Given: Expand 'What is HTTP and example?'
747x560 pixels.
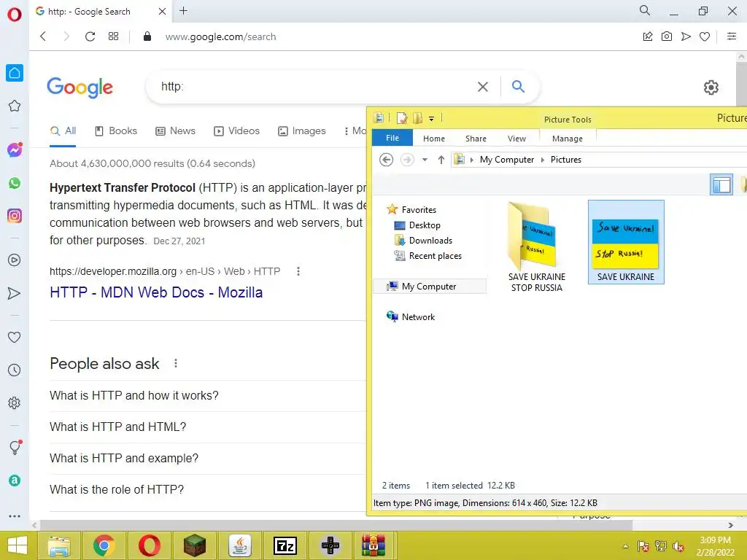Looking at the screenshot, I should [x=208, y=459].
